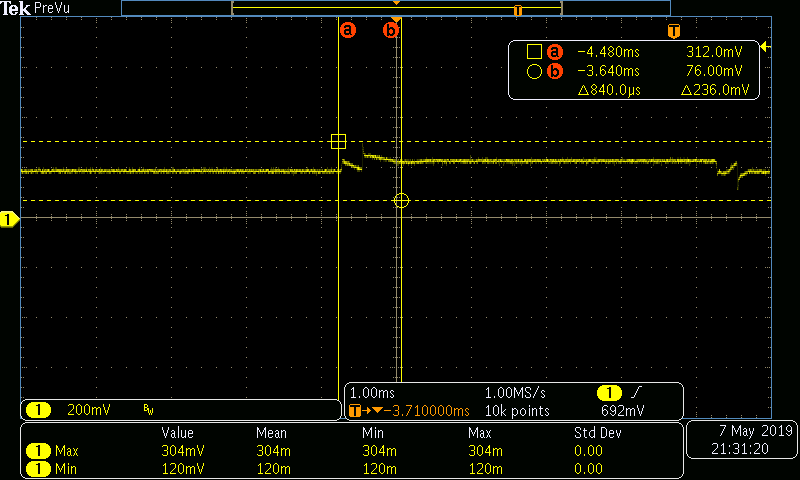Viewport: 800px width, 480px height.
Task: Click the 1.00MS/s sample rate readout
Action: point(515,393)
